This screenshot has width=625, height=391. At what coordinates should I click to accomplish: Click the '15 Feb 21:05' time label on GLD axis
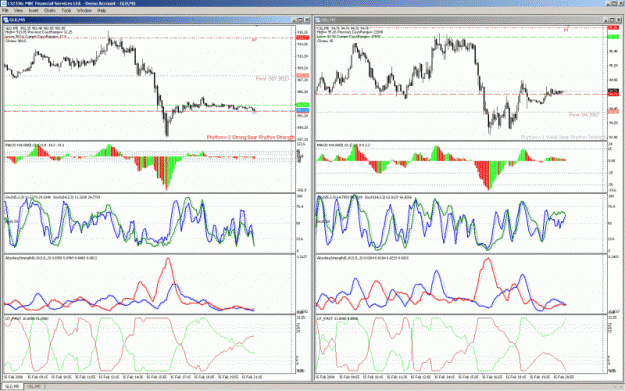(252, 376)
